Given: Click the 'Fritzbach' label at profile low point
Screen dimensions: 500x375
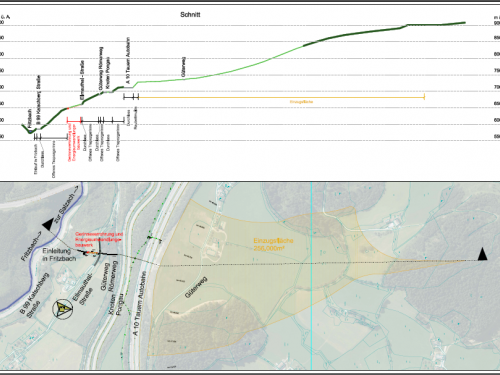Looking at the screenshot, I should [x=29, y=117].
